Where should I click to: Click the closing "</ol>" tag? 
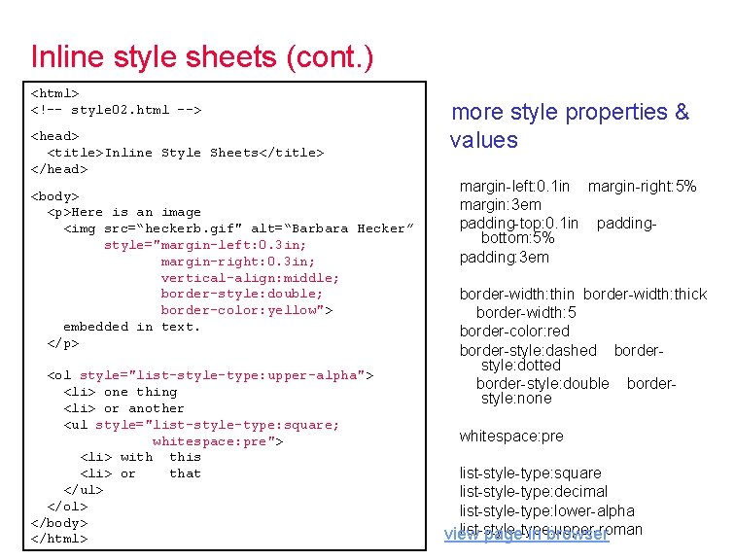[x=67, y=507]
